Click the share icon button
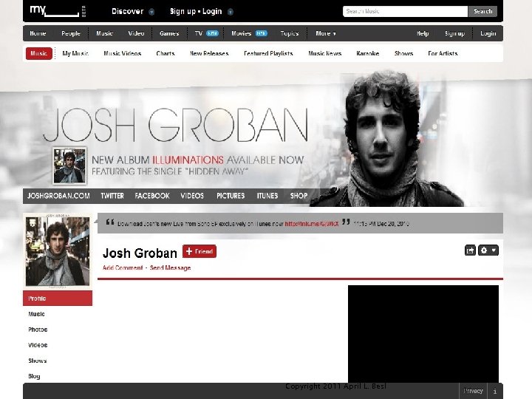 [x=470, y=250]
